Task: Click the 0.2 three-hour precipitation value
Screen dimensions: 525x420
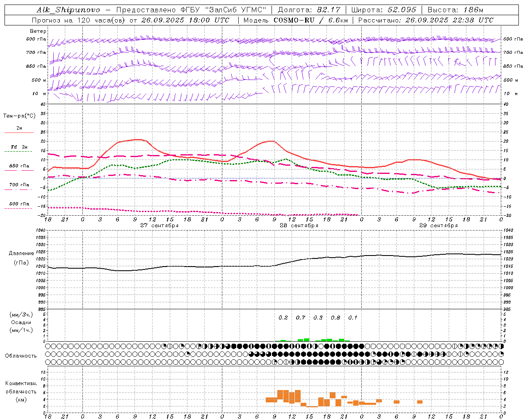Action: (283, 317)
